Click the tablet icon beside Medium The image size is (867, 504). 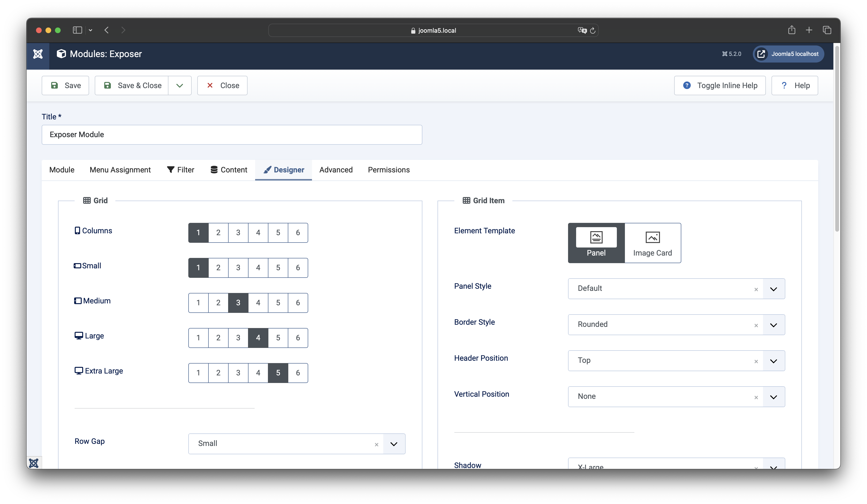coord(78,301)
